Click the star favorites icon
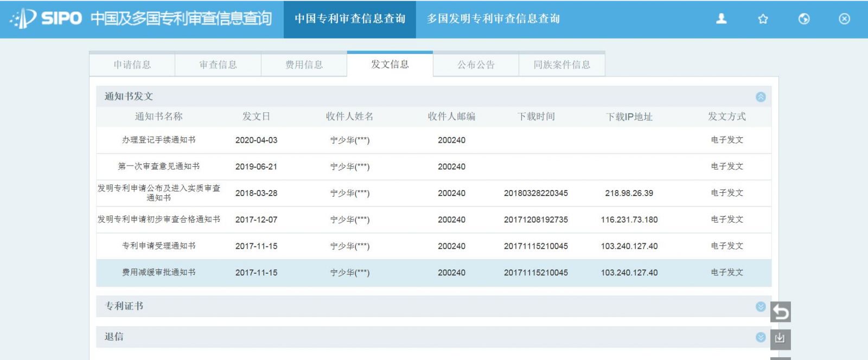The width and height of the screenshot is (868, 360). tap(763, 19)
